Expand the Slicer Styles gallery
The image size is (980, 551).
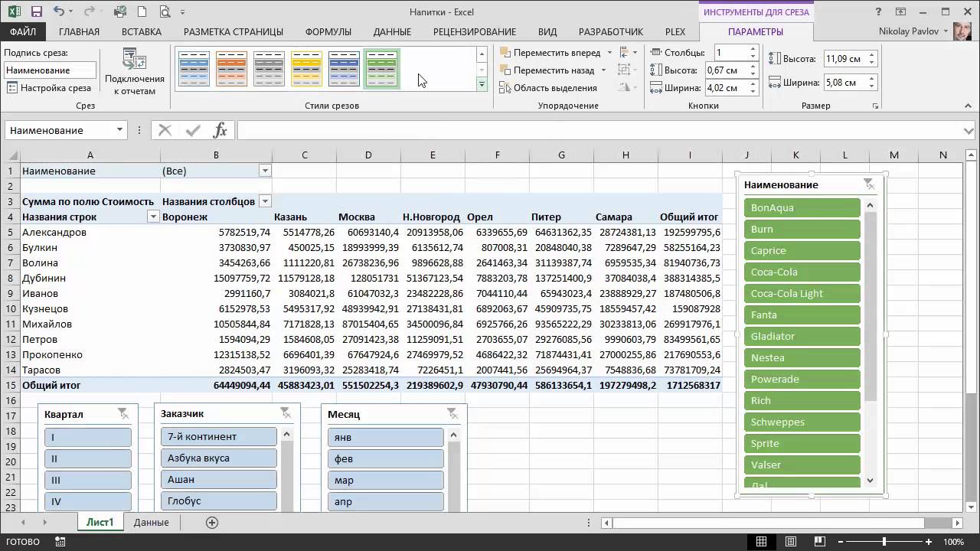click(x=482, y=85)
